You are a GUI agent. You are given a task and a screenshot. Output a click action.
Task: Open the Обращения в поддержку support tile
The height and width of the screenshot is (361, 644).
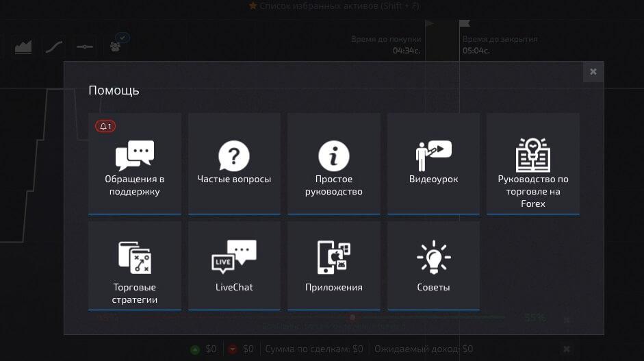pos(134,164)
